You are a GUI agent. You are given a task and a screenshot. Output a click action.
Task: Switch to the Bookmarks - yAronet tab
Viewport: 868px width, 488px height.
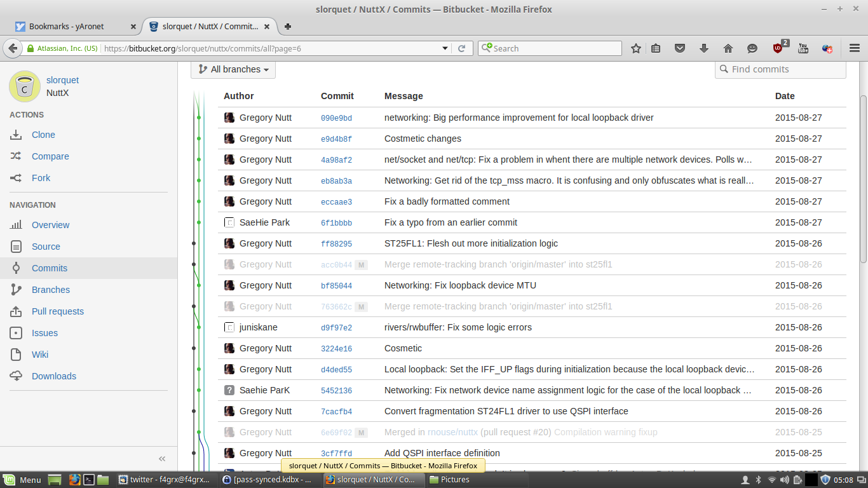click(x=67, y=27)
